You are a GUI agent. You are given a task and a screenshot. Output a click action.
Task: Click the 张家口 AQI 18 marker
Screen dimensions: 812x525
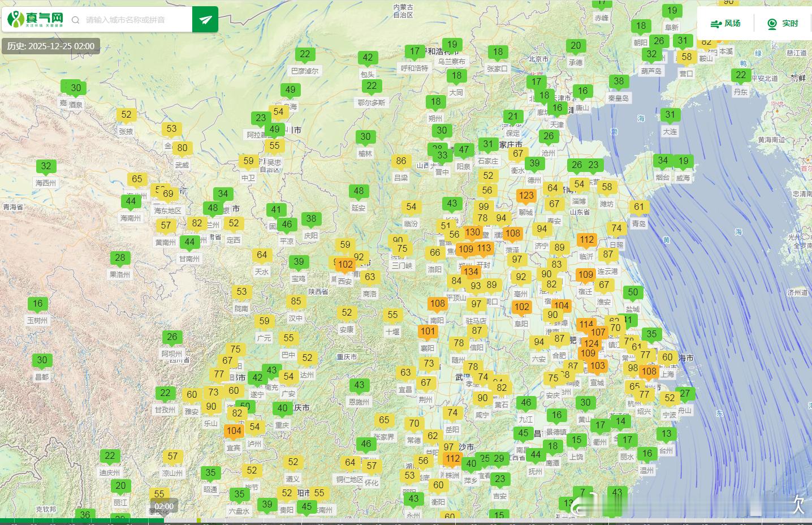498,53
